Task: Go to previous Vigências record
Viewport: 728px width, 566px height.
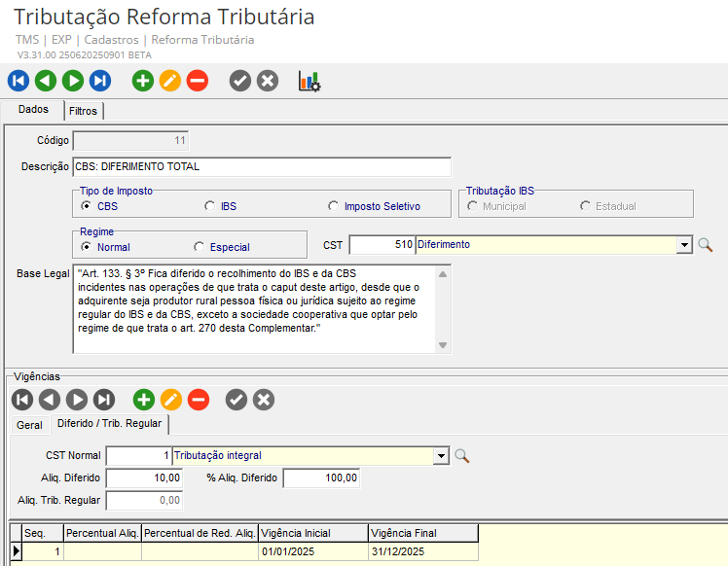Action: click(50, 400)
